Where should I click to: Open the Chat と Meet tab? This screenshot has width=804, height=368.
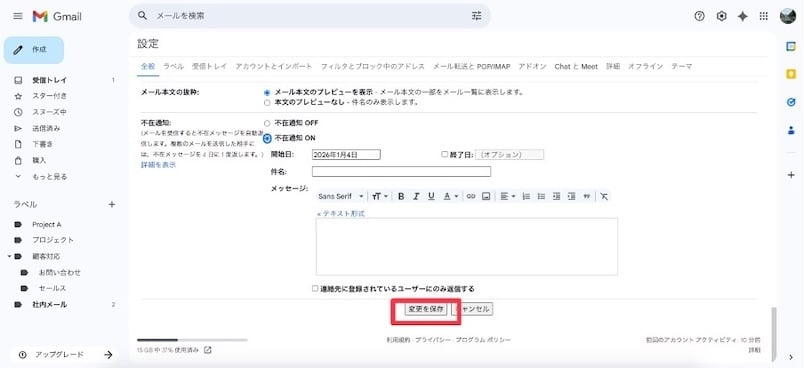tap(576, 67)
